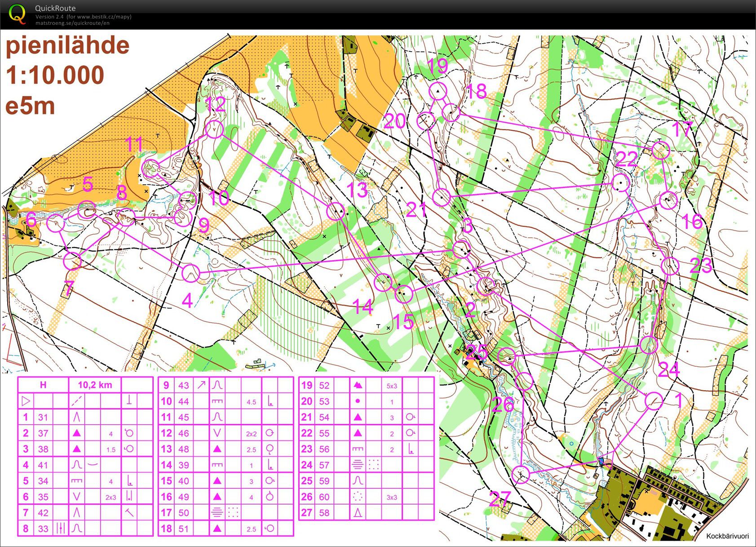
Task: Click the matstroeng.se/quickroute/en link
Action: pyautogui.click(x=72, y=23)
